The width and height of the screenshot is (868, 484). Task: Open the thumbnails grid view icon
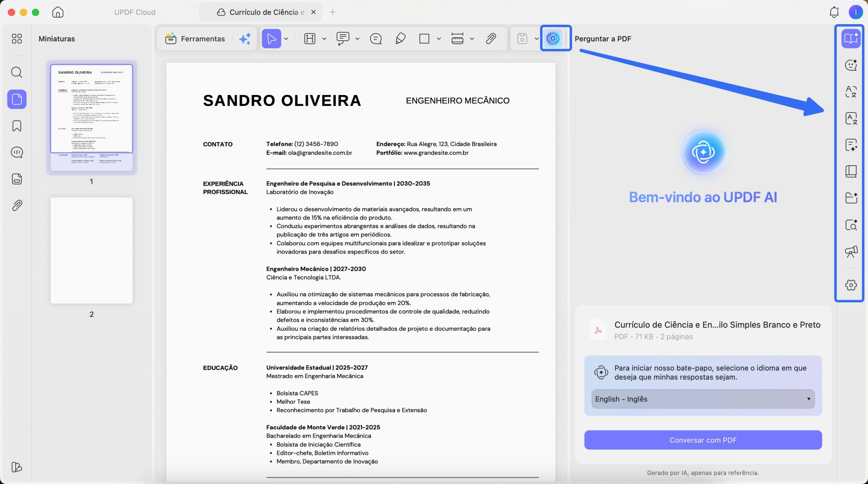pos(17,39)
